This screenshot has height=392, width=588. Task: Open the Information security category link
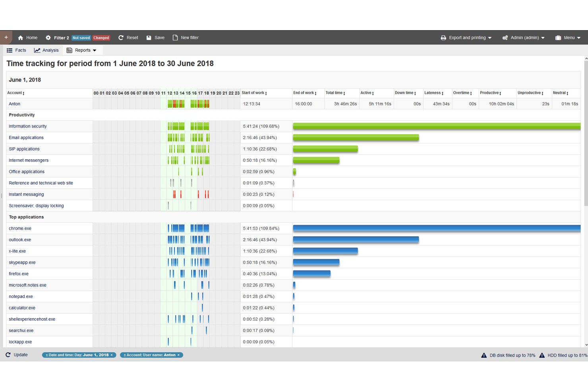[x=28, y=126]
